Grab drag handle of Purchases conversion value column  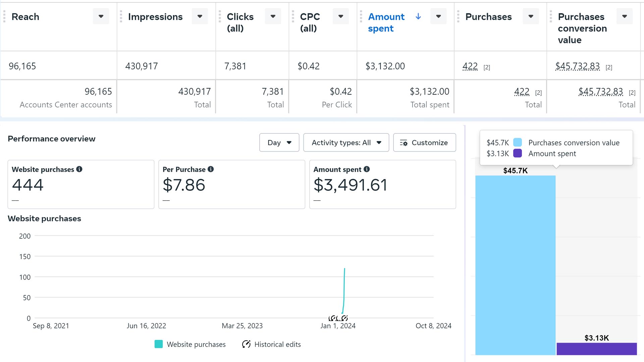(551, 16)
